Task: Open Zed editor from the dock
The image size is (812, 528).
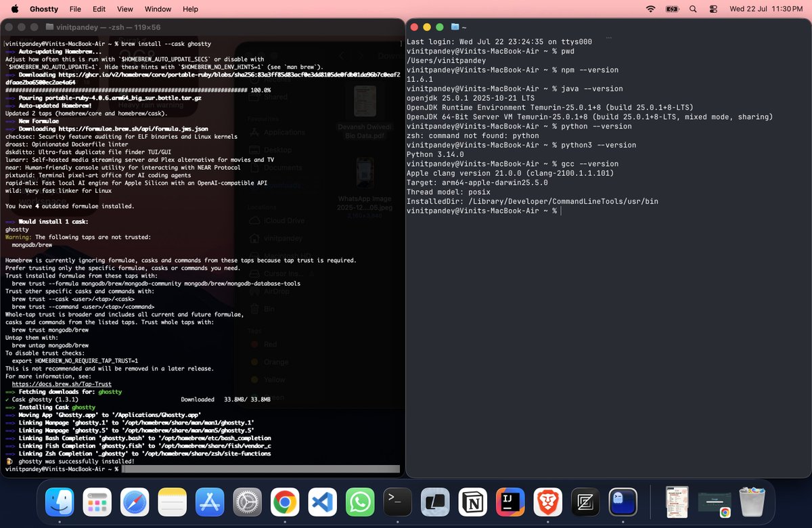Action: (x=585, y=503)
